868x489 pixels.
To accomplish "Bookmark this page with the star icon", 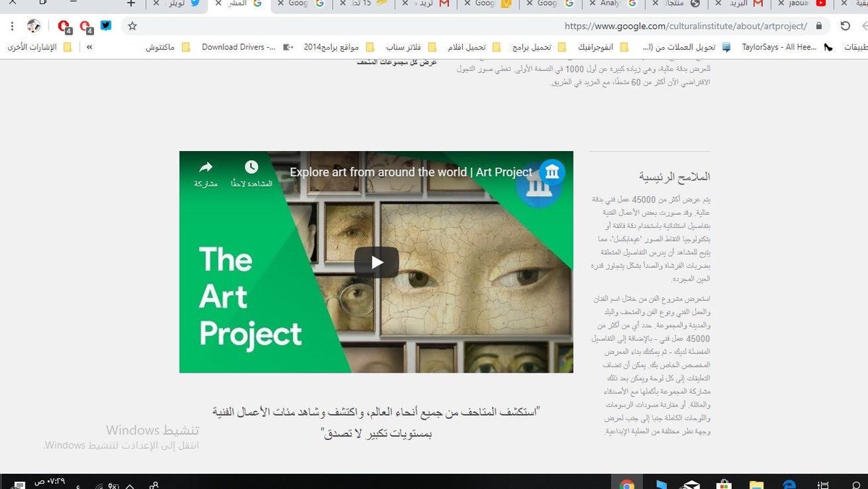I will [132, 26].
